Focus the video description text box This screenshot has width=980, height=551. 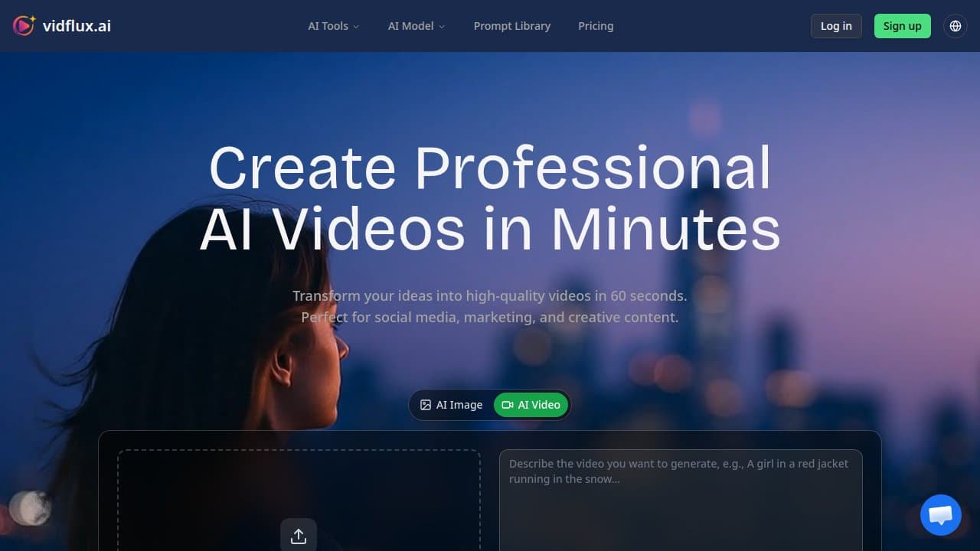(x=681, y=500)
